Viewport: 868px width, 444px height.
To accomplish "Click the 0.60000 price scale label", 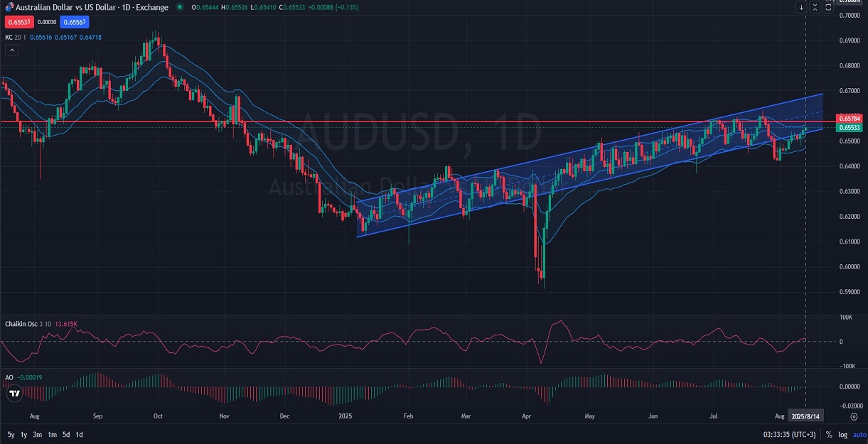I will tap(850, 267).
